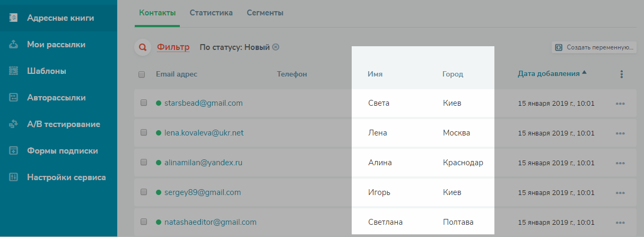
Task: Open the column options vertical dots menu
Action: (x=621, y=74)
